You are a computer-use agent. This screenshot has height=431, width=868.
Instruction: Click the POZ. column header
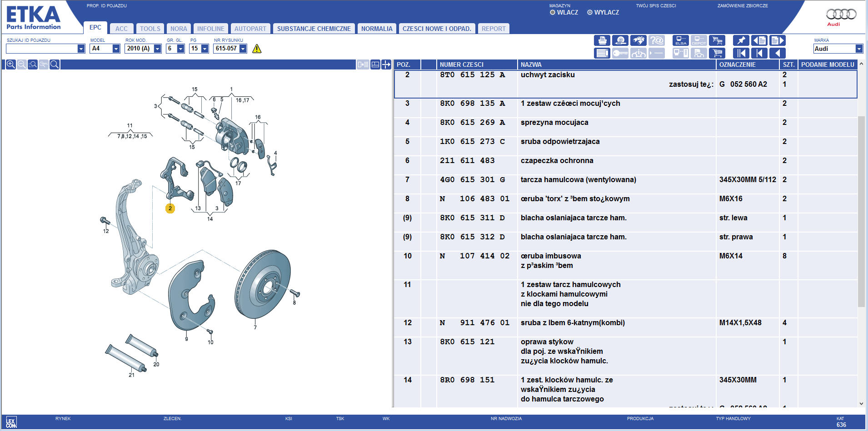point(407,64)
